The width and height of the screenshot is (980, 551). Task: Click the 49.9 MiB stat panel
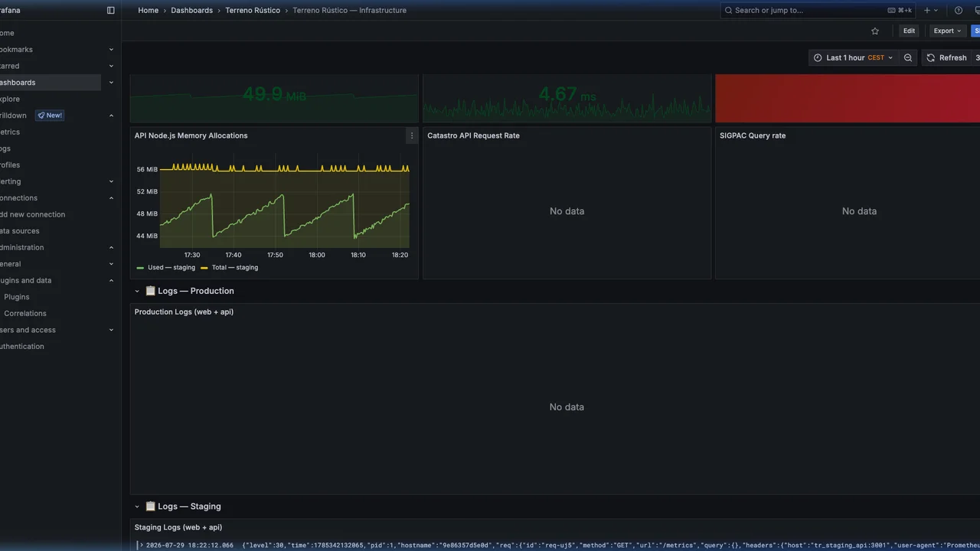click(274, 98)
